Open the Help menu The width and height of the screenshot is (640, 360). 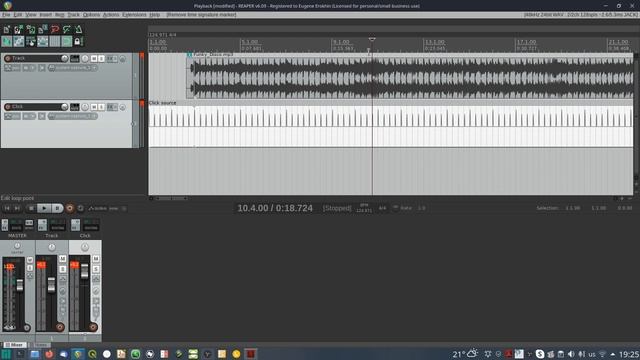click(x=154, y=15)
